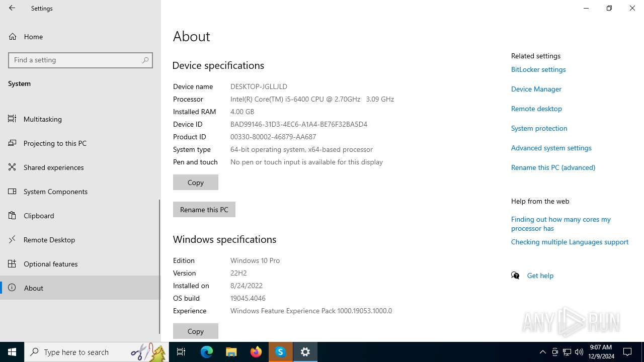Click the clock showing 9:07 AM
The height and width of the screenshot is (362, 644).
601,352
